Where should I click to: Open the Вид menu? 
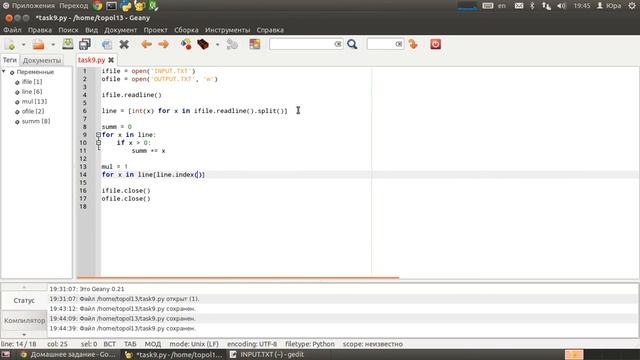tap(91, 30)
